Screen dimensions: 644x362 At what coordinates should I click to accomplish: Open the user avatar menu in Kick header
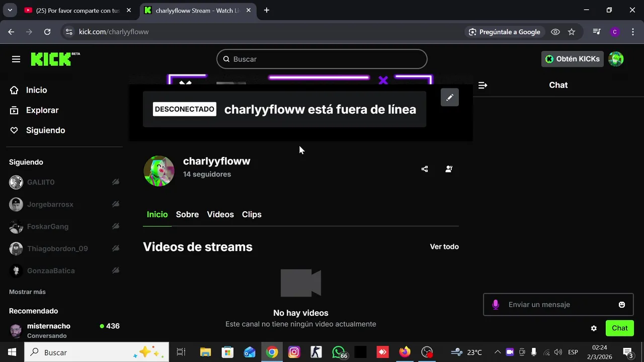616,59
